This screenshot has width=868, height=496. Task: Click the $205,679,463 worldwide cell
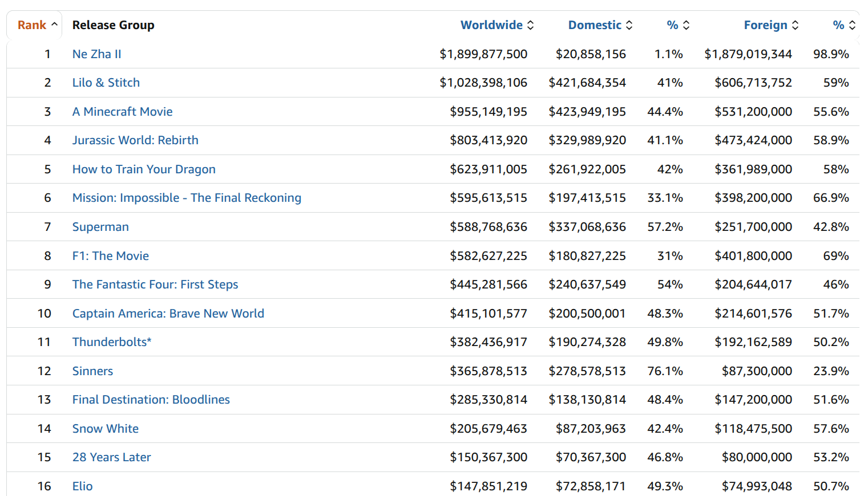(488, 429)
